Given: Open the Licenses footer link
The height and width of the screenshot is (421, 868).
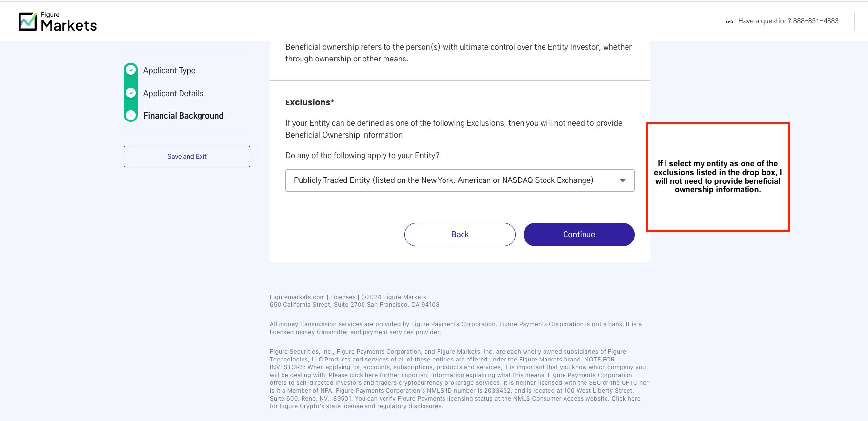Looking at the screenshot, I should tap(343, 297).
